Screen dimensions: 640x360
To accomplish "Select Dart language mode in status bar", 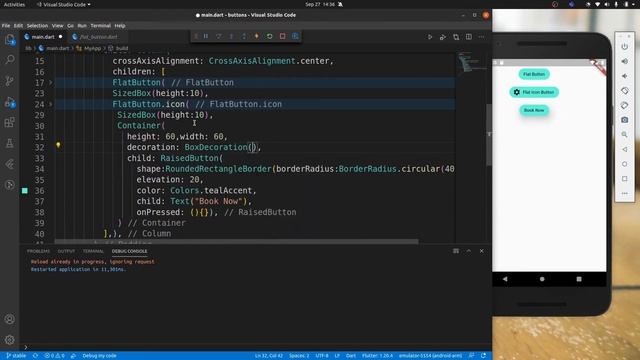I will pyautogui.click(x=351, y=356).
